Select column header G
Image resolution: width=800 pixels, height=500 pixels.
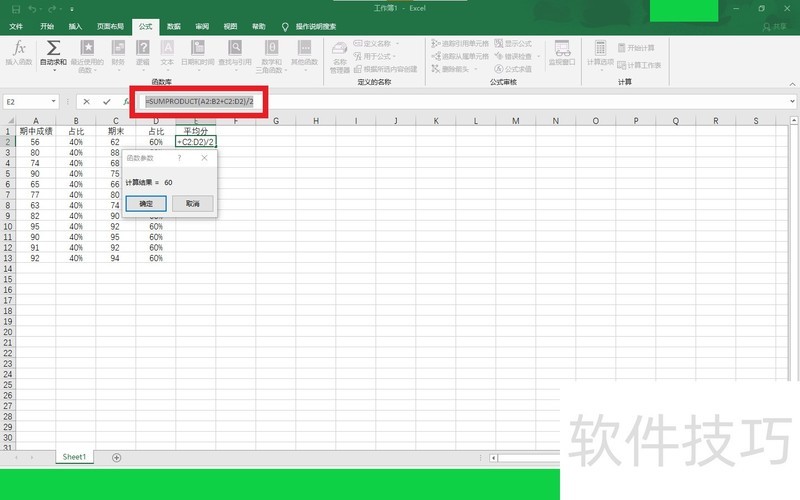(x=276, y=121)
